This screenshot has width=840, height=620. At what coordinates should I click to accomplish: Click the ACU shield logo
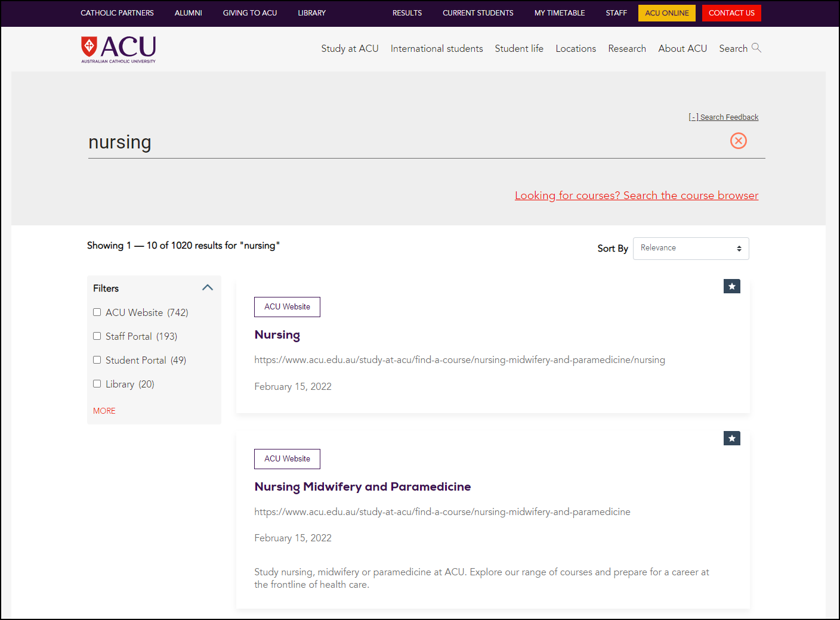point(89,46)
